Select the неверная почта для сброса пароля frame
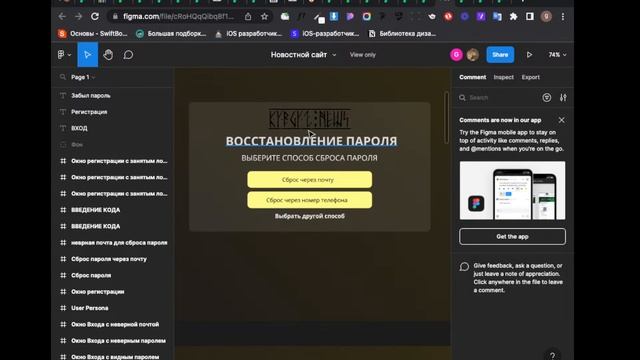This screenshot has width=640, height=360. pyautogui.click(x=119, y=242)
